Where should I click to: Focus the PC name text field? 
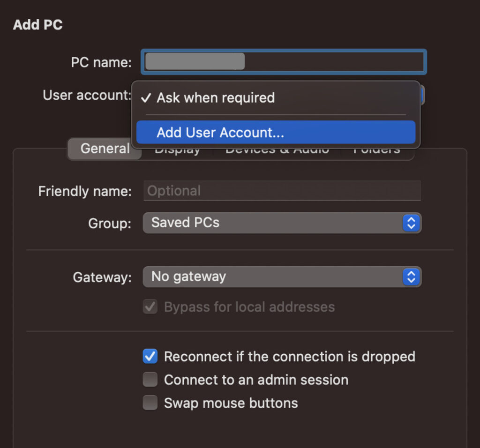pos(284,61)
